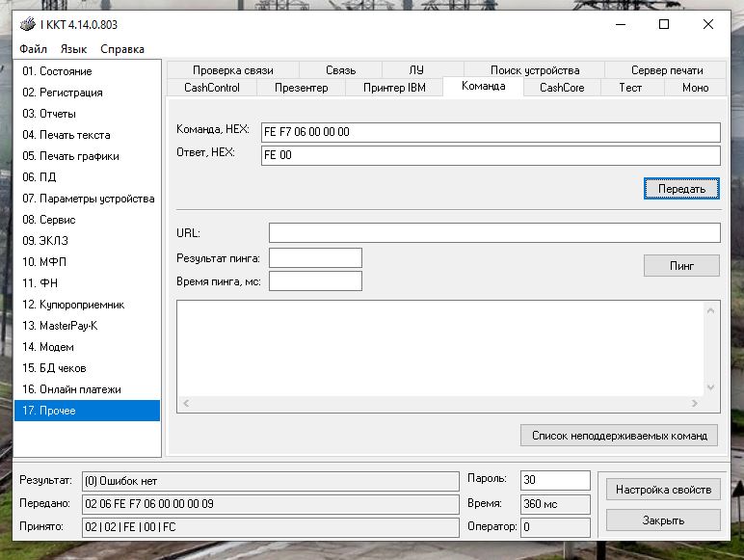The image size is (744, 560).
Task: Click the Время value field
Action: (555, 504)
